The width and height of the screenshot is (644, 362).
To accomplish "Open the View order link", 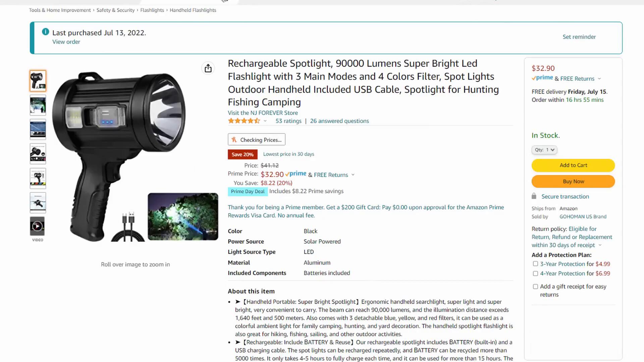I will point(66,42).
